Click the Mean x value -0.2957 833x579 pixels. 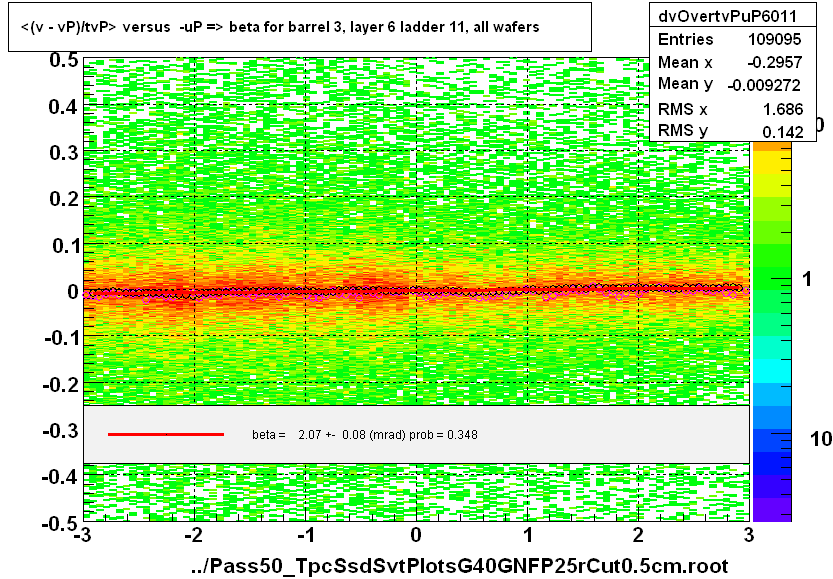point(775,62)
